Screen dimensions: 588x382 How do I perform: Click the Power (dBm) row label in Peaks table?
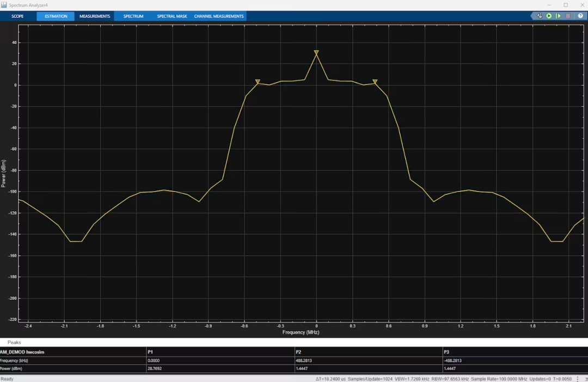11,368
